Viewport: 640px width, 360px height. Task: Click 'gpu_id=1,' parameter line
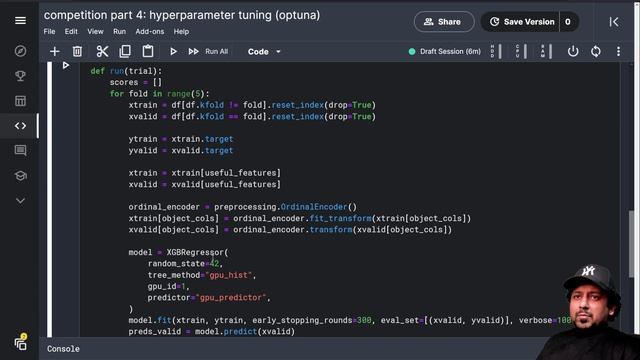[168, 287]
